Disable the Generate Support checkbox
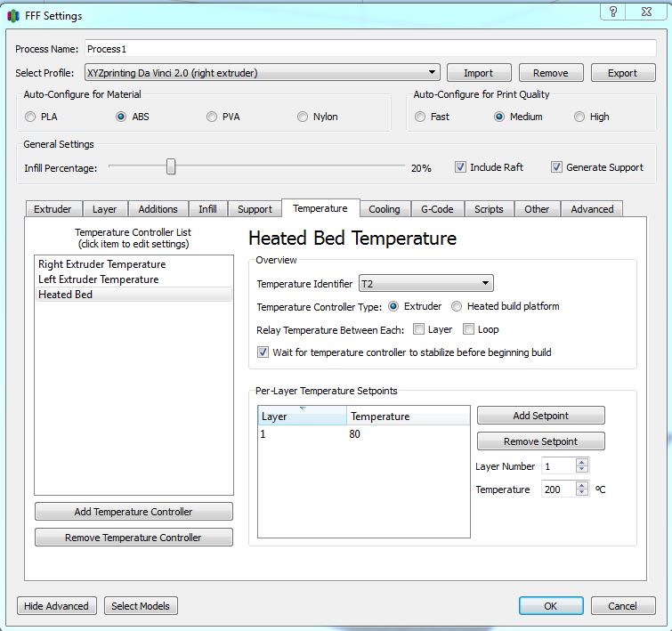This screenshot has height=631, width=672. [x=556, y=167]
